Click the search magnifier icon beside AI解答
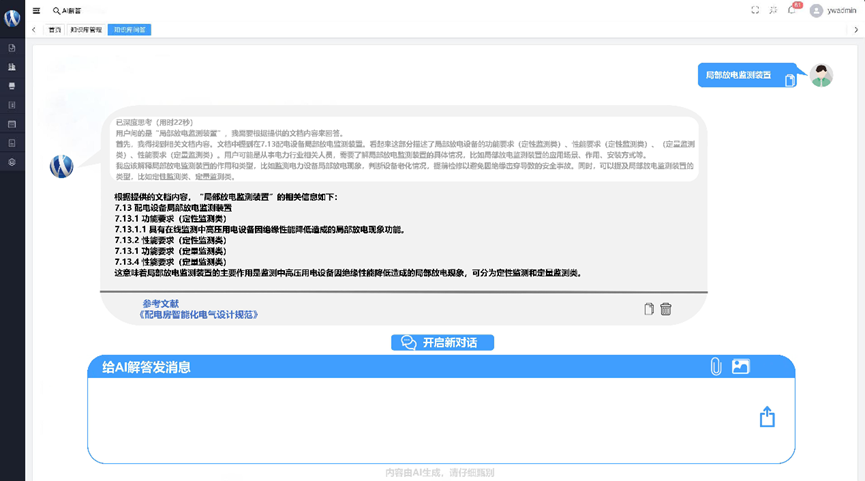The height and width of the screenshot is (481, 865). pyautogui.click(x=56, y=10)
